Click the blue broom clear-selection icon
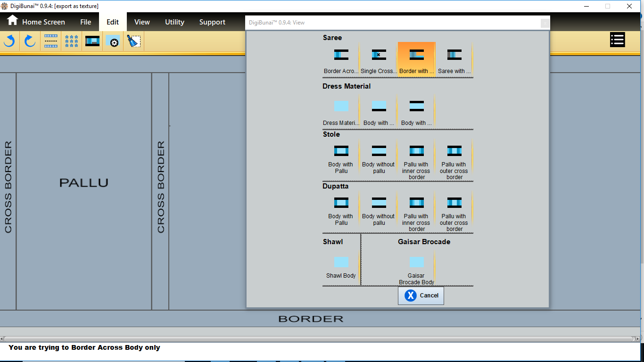 (x=134, y=41)
